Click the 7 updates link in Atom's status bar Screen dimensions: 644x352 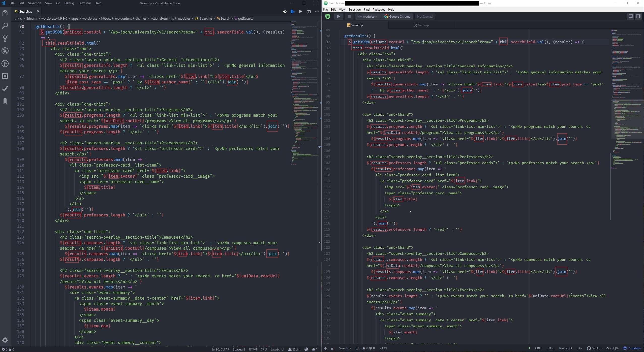(633, 348)
